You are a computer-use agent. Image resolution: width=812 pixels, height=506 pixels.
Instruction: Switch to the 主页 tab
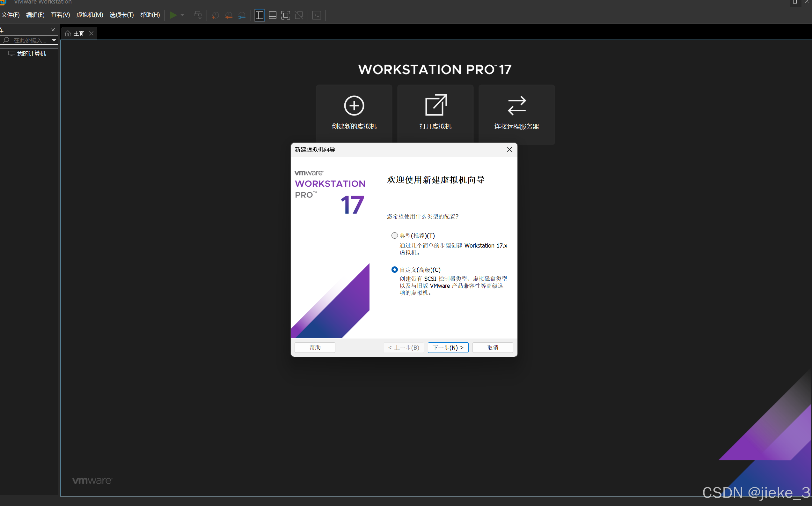(x=78, y=33)
